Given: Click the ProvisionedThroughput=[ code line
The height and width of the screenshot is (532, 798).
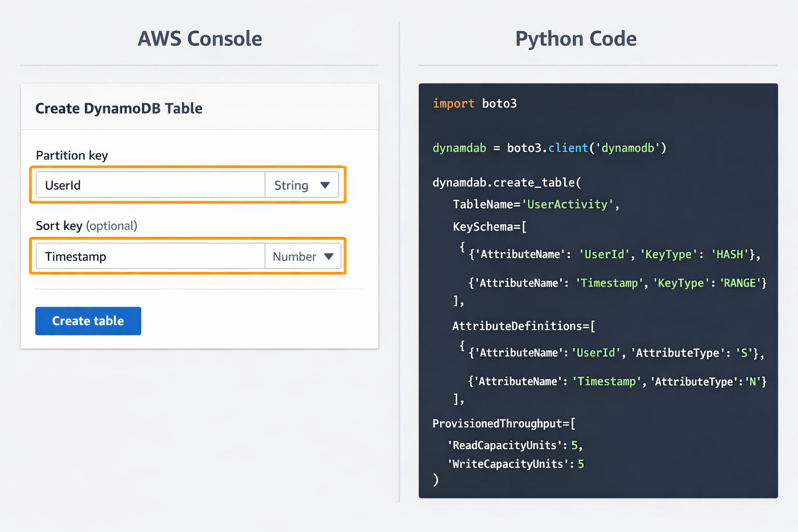Looking at the screenshot, I should (x=503, y=424).
